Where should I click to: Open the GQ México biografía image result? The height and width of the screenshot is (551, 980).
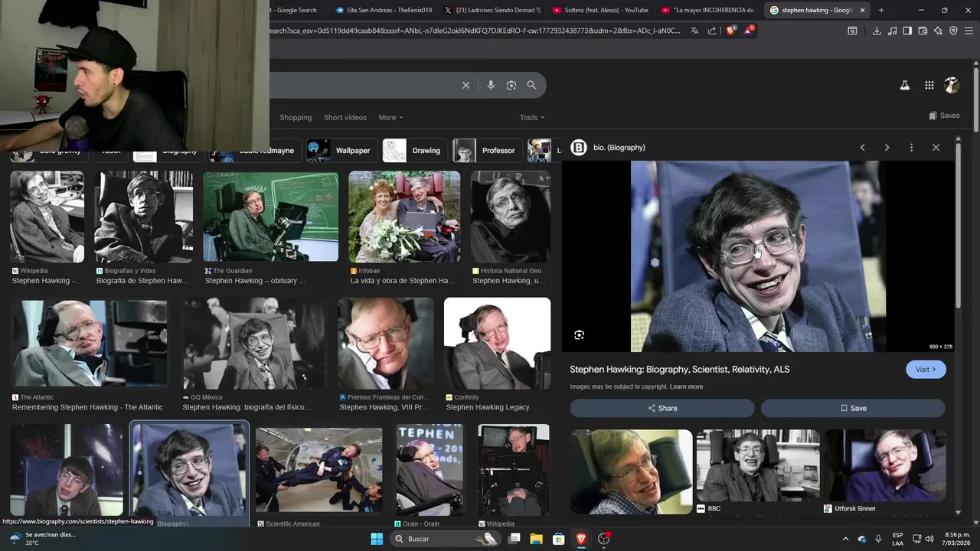253,343
